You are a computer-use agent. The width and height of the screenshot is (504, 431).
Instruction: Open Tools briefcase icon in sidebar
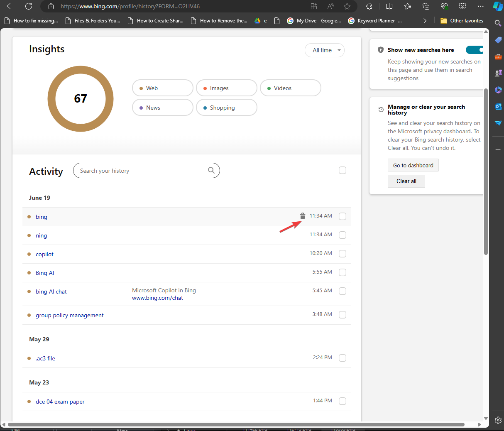pos(498,57)
